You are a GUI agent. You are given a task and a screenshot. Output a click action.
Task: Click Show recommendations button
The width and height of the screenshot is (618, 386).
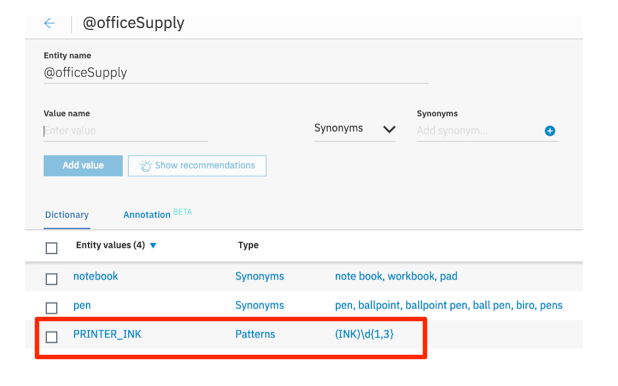click(x=197, y=166)
